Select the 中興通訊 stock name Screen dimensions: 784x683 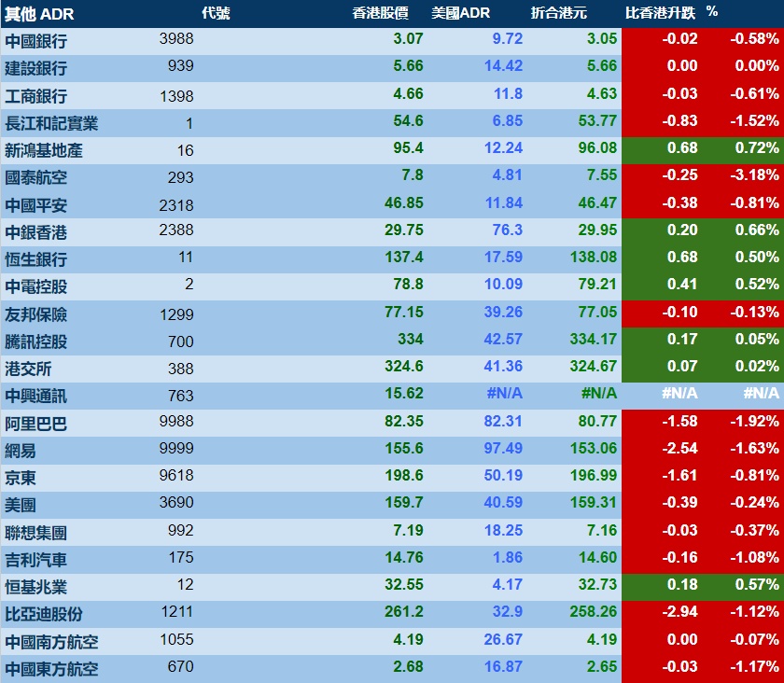point(36,396)
